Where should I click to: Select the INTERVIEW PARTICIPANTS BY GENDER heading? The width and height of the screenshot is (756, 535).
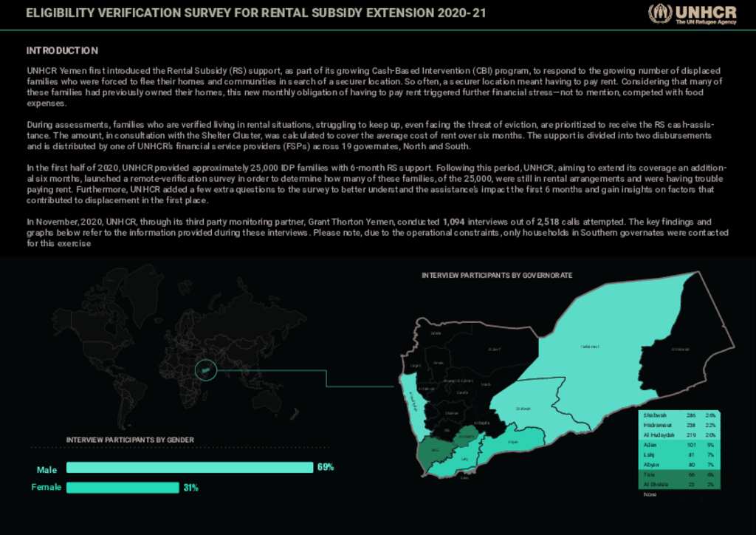click(x=131, y=440)
